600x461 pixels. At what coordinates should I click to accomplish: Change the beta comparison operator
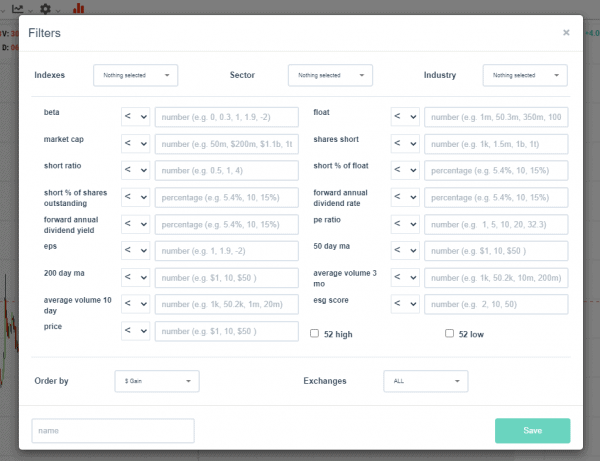(x=136, y=117)
